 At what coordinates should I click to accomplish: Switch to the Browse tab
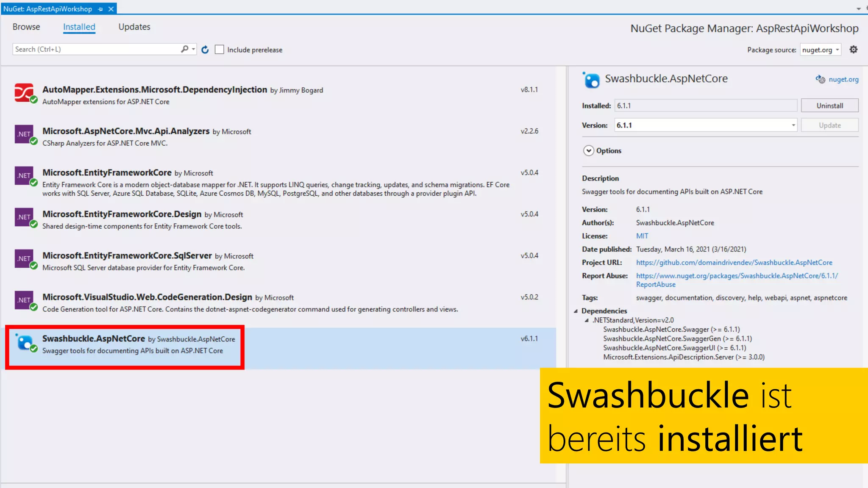click(26, 27)
